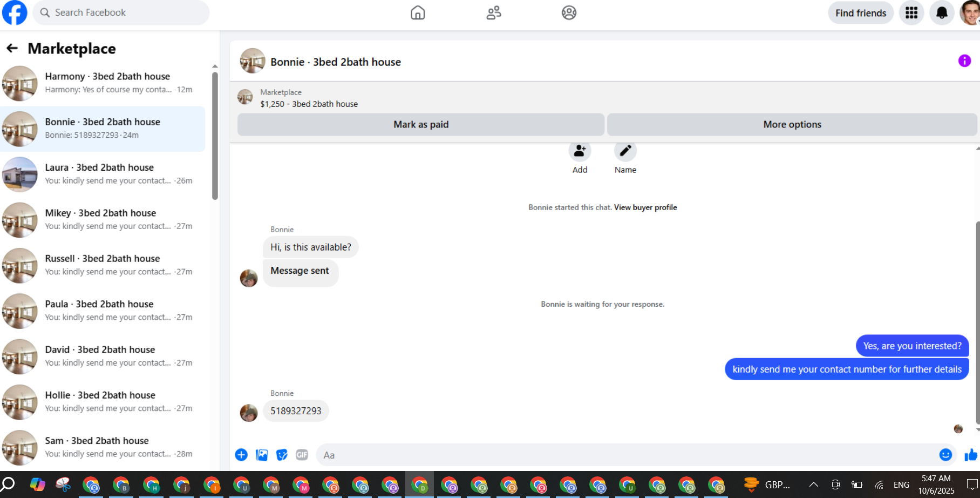Image resolution: width=980 pixels, height=498 pixels.
Task: Select the Bonnie conversation in the list
Action: pyautogui.click(x=103, y=129)
